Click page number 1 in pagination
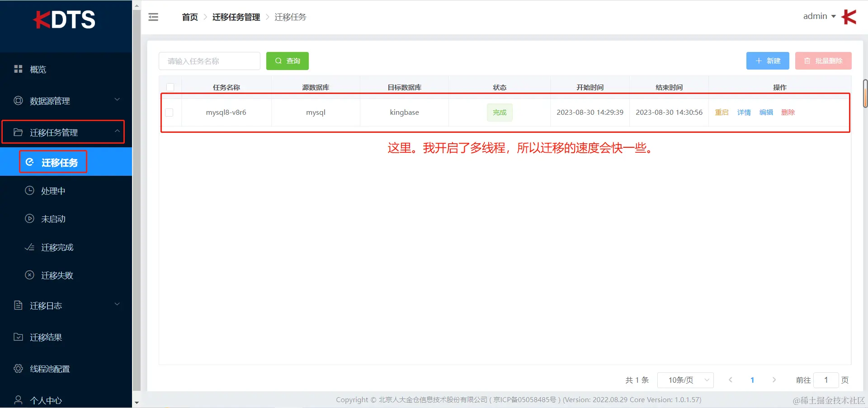 pyautogui.click(x=752, y=380)
